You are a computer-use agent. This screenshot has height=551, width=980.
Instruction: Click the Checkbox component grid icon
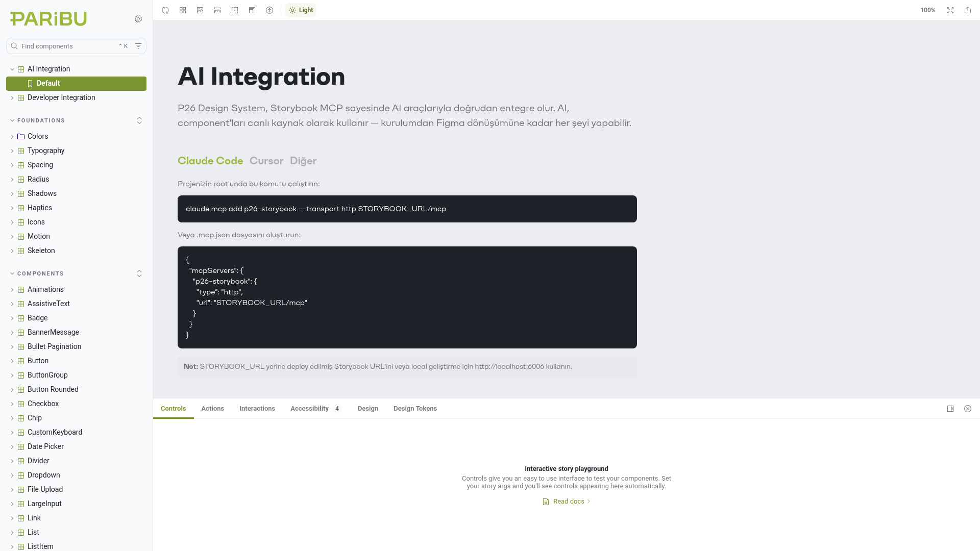point(21,404)
